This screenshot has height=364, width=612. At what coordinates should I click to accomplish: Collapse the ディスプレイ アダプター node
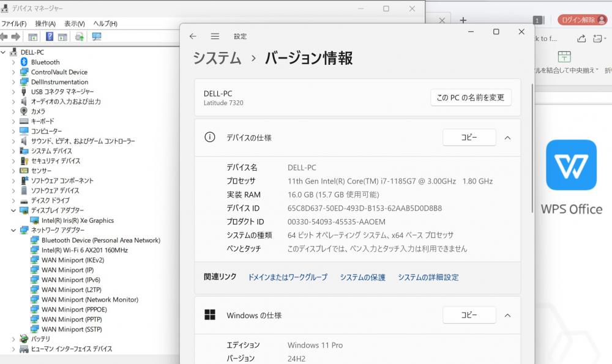13,210
